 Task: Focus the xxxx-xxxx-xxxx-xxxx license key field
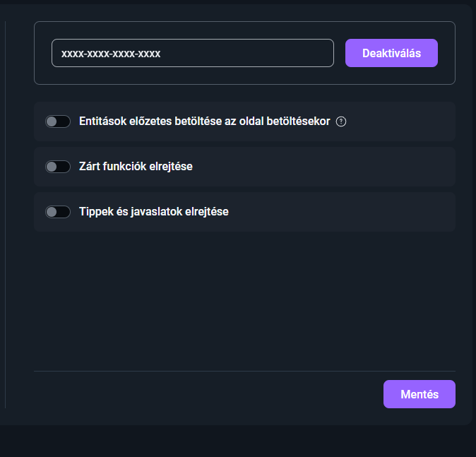tap(192, 53)
